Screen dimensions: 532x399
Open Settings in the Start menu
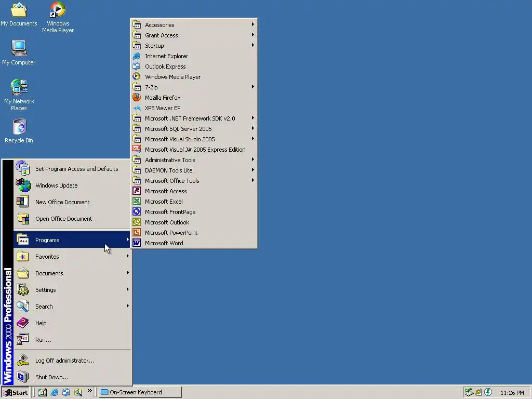(72, 290)
